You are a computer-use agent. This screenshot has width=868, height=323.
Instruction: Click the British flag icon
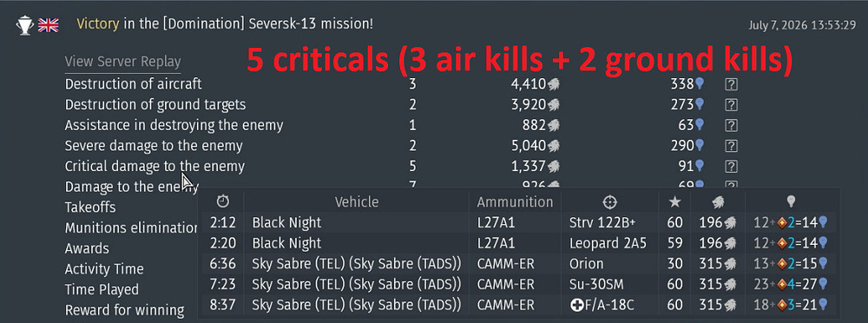(x=48, y=25)
